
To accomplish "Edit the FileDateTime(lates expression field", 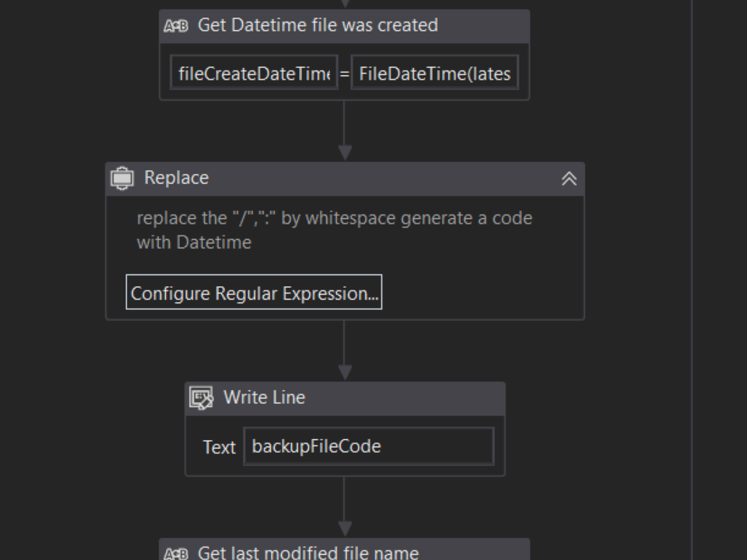I will point(435,73).
